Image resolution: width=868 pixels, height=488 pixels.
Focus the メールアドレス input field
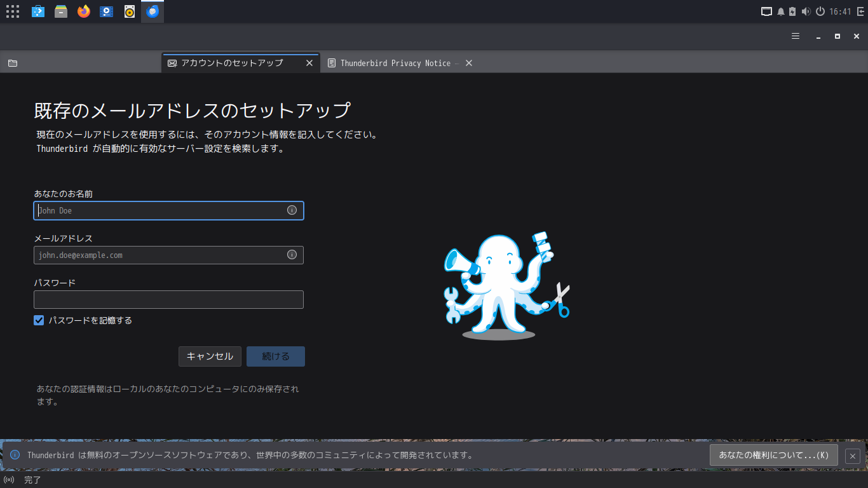point(168,255)
